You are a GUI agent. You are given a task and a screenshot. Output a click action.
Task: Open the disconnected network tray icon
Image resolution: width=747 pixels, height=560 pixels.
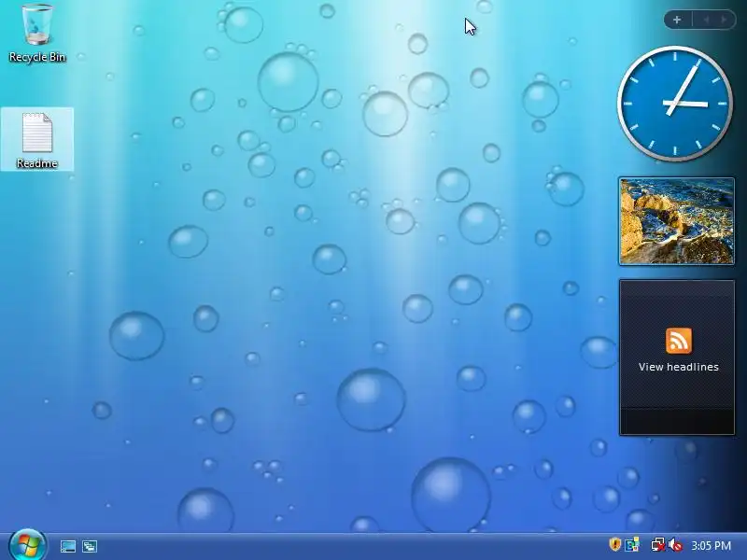[x=658, y=545]
